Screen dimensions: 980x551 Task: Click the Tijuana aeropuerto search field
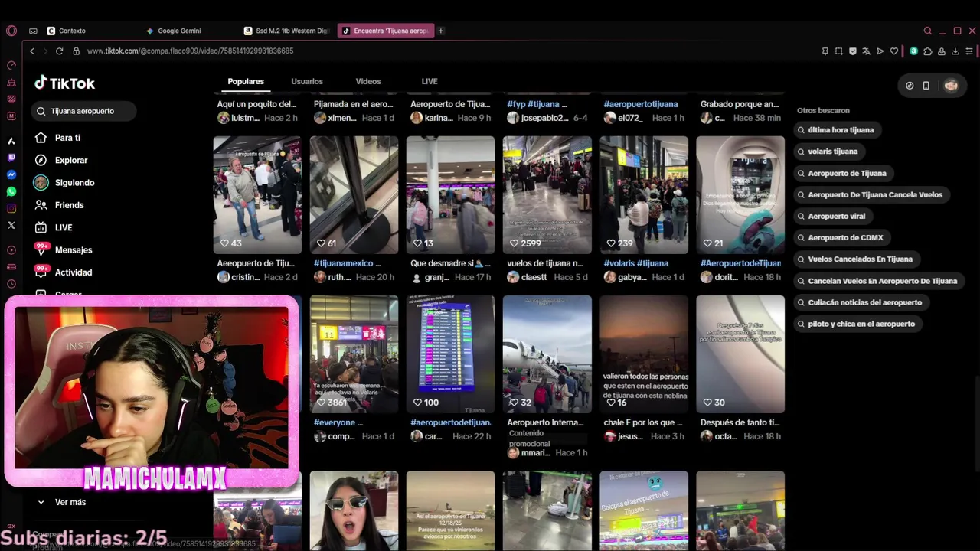click(84, 111)
